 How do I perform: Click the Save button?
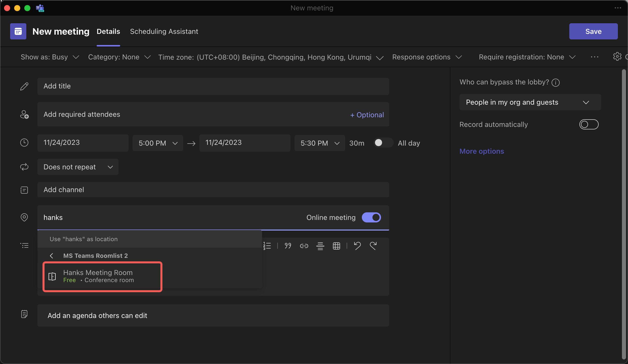coord(593,31)
